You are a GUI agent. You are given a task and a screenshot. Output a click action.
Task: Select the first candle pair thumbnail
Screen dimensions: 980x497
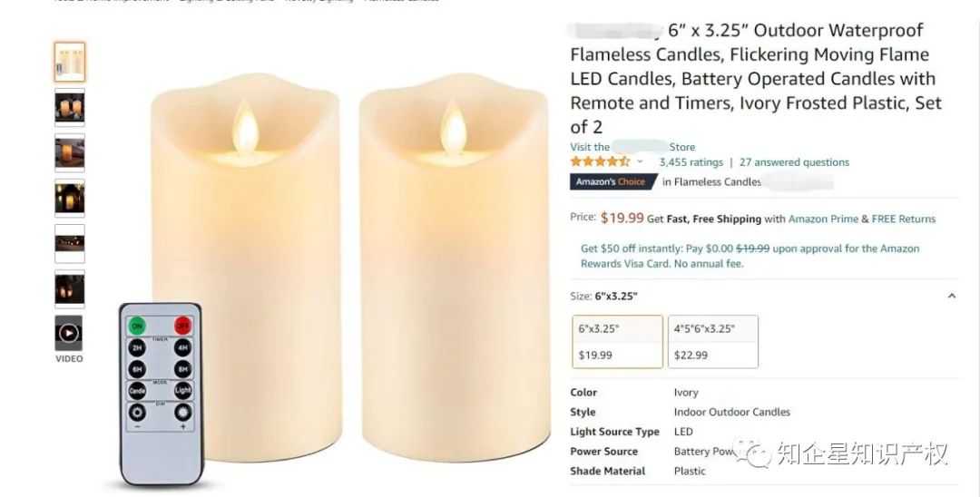pyautogui.click(x=69, y=62)
